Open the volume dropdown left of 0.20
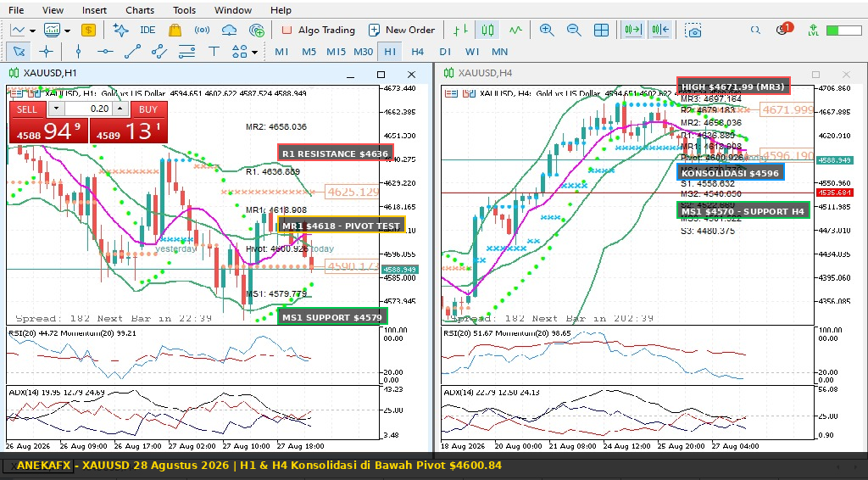 point(56,109)
